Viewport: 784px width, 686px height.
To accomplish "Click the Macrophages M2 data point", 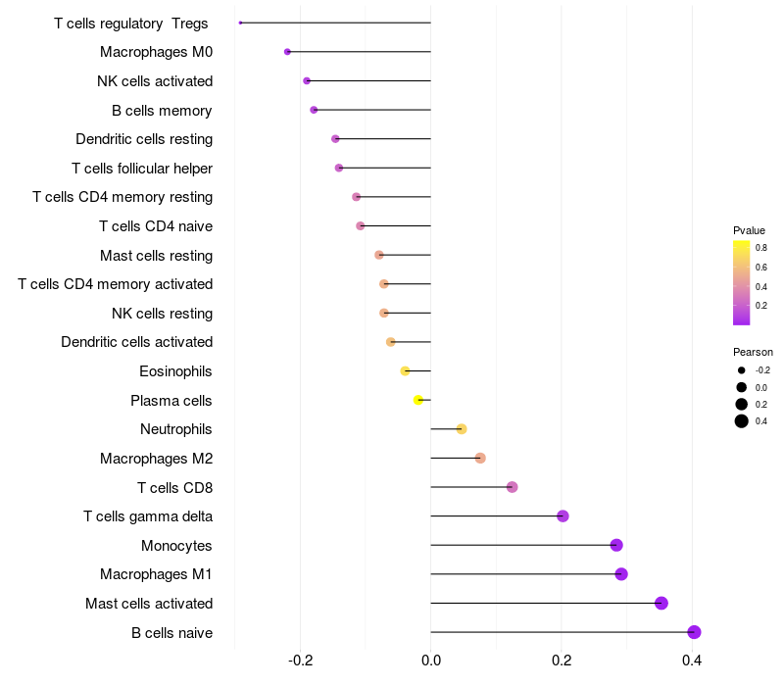I will coord(480,458).
